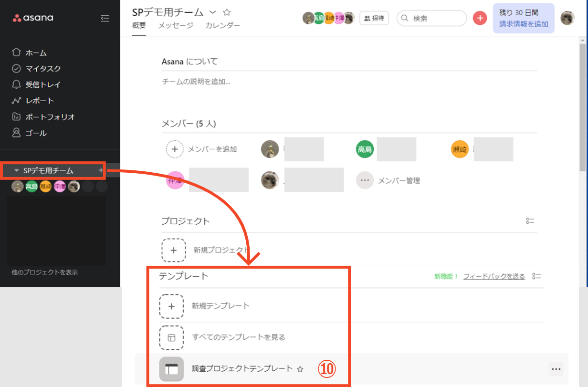
Task: Select the orange 瀬崎 avatar in the members section
Action: (x=460, y=149)
